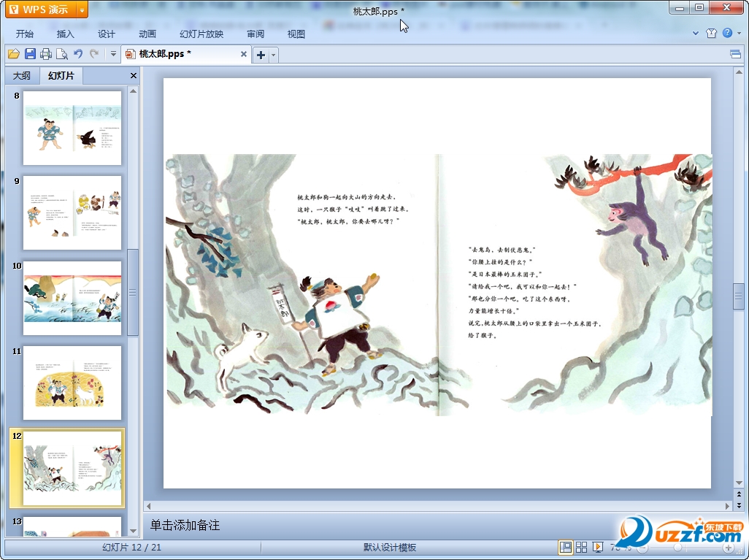
Task: Click 默认设计模板 status bar text
Action: pos(390,547)
